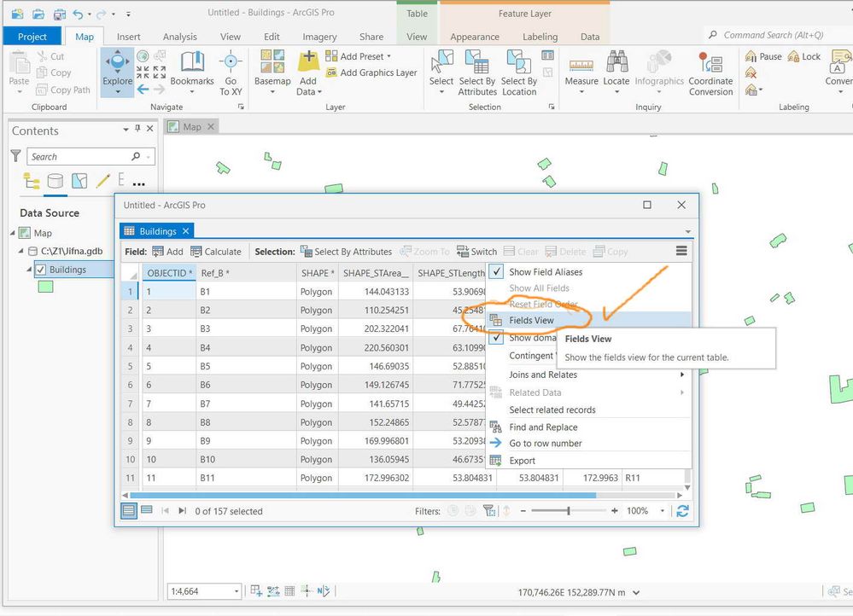Click Calculate field button in table
Viewport: 853px width, 616px height.
click(x=215, y=252)
